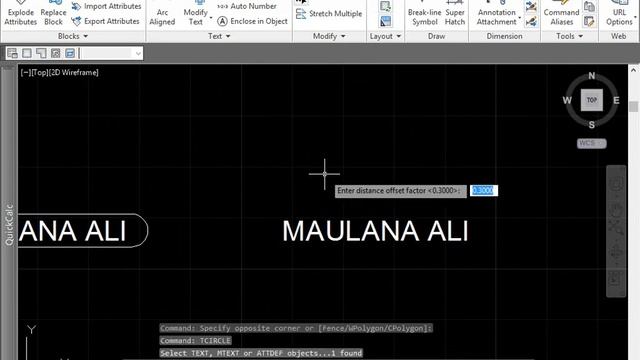
Task: Click the third floating toolbar icon, an L-shaped viewport
Action: click(41, 53)
